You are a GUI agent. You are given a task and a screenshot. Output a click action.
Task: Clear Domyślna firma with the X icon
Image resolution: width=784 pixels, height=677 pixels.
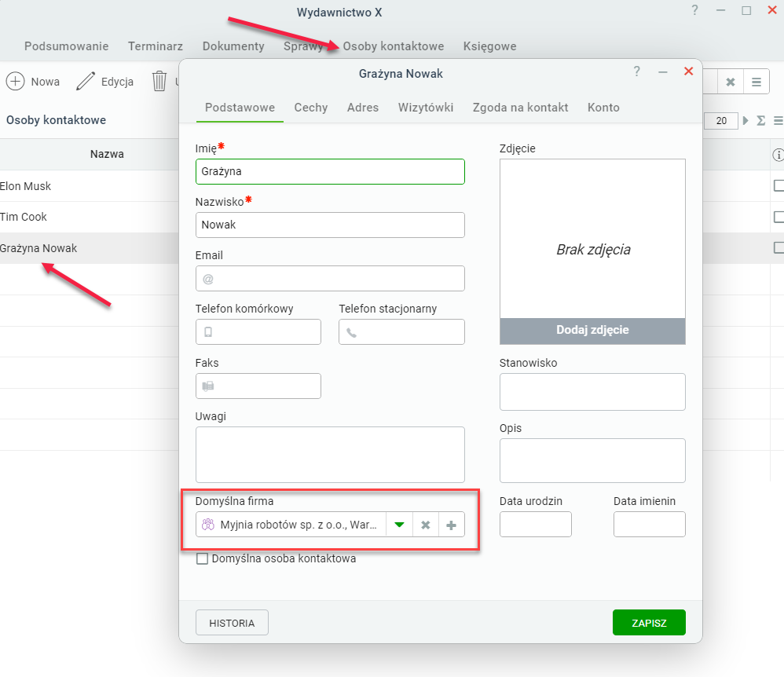point(426,525)
